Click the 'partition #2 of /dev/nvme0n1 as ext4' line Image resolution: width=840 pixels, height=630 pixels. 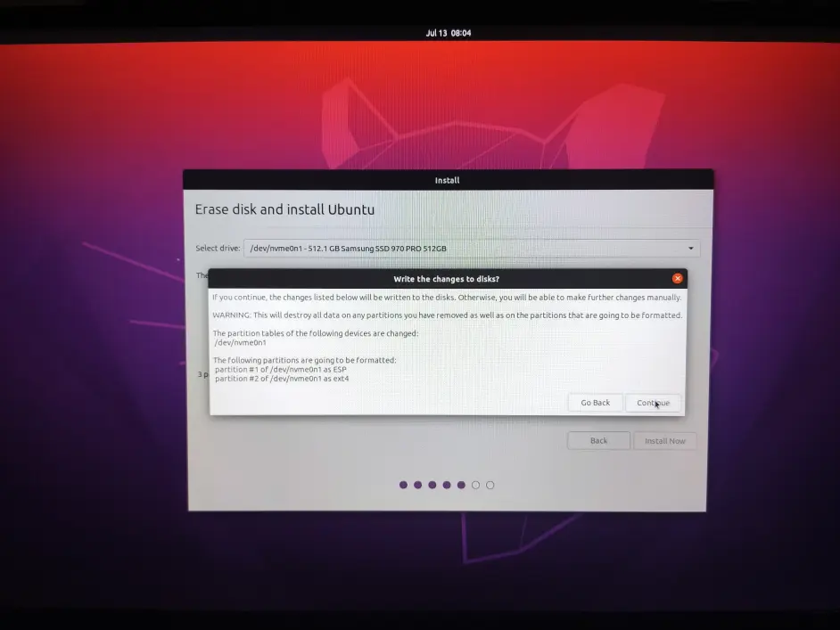point(282,379)
